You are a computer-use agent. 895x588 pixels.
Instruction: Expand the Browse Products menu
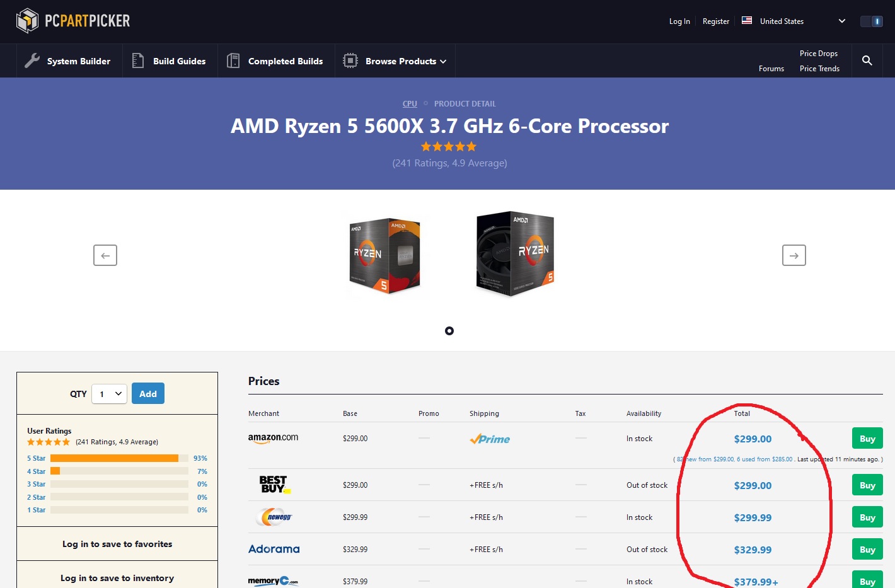[x=395, y=61]
